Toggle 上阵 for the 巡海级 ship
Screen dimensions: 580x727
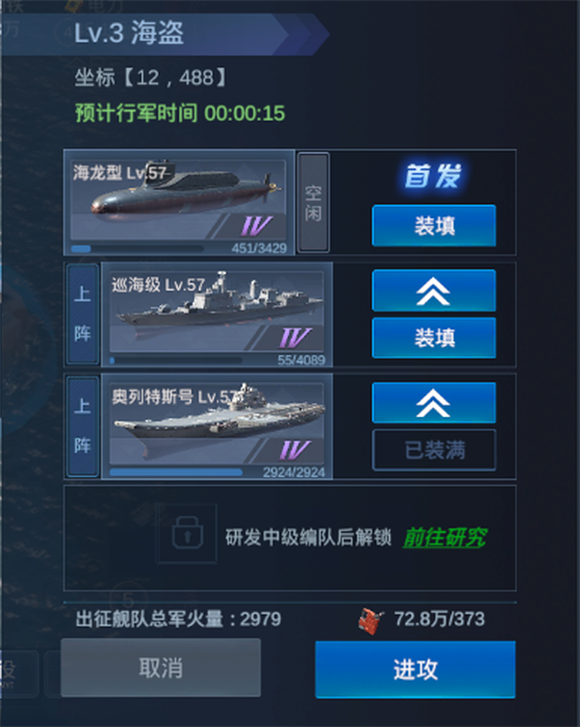point(83,314)
